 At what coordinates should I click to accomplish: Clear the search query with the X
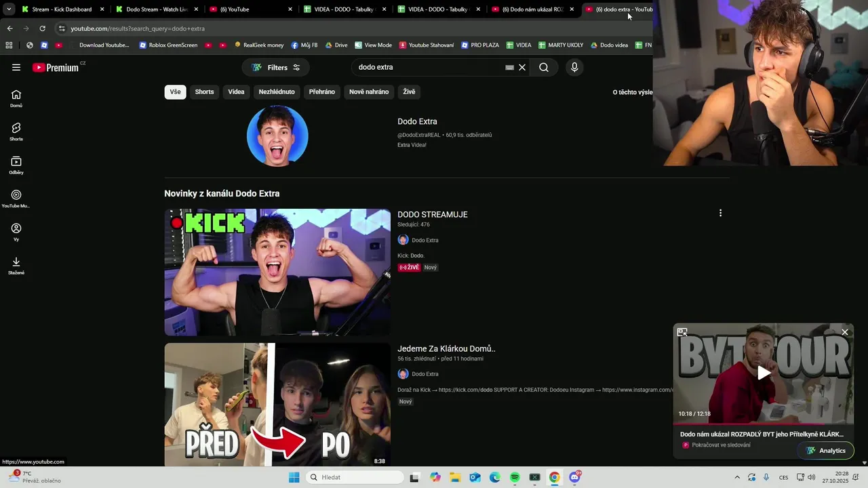[x=522, y=67]
